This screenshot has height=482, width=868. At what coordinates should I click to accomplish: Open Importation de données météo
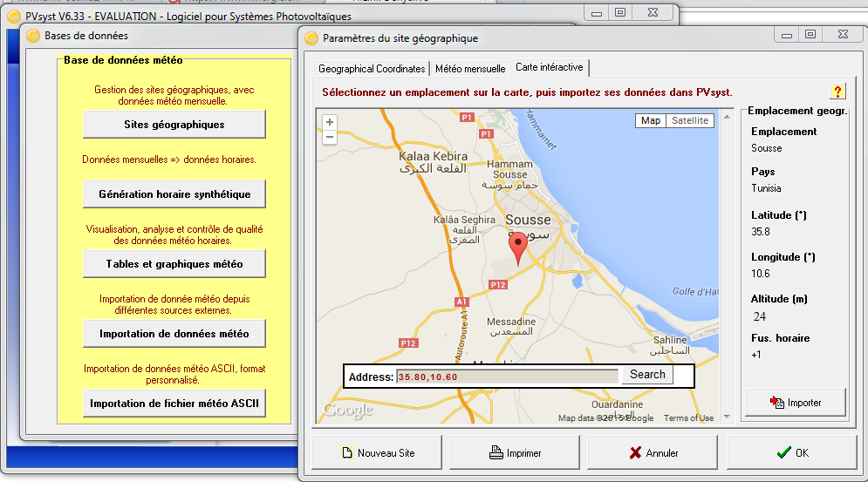pyautogui.click(x=174, y=334)
